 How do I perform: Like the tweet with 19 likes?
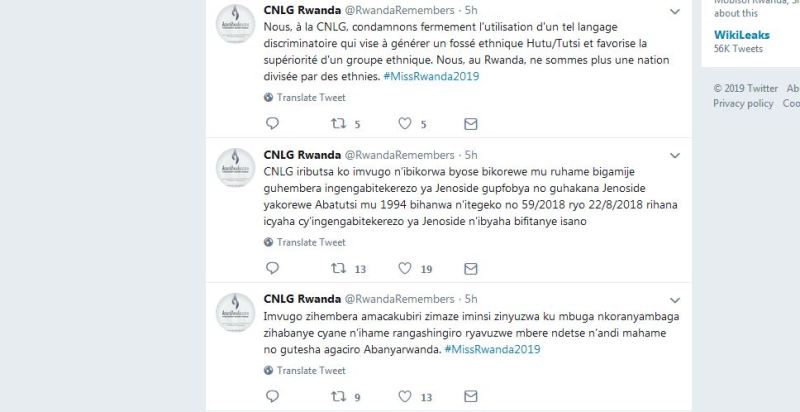(405, 268)
